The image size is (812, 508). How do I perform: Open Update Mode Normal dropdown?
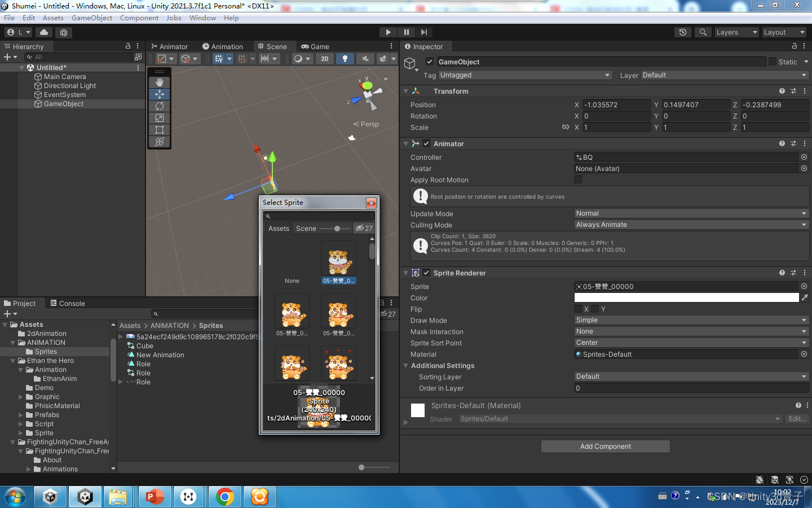(691, 213)
